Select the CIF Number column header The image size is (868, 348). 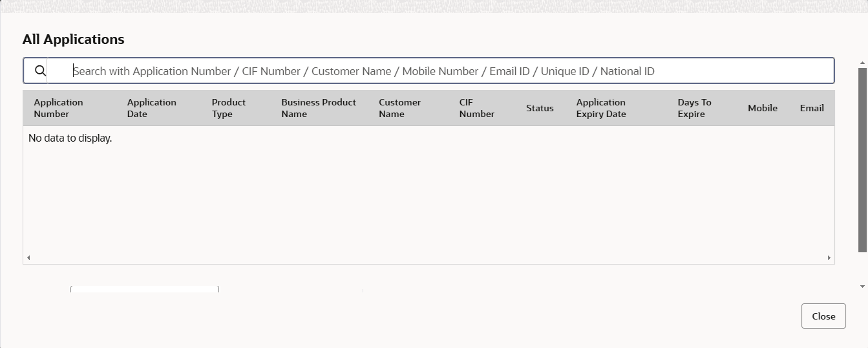click(x=477, y=108)
